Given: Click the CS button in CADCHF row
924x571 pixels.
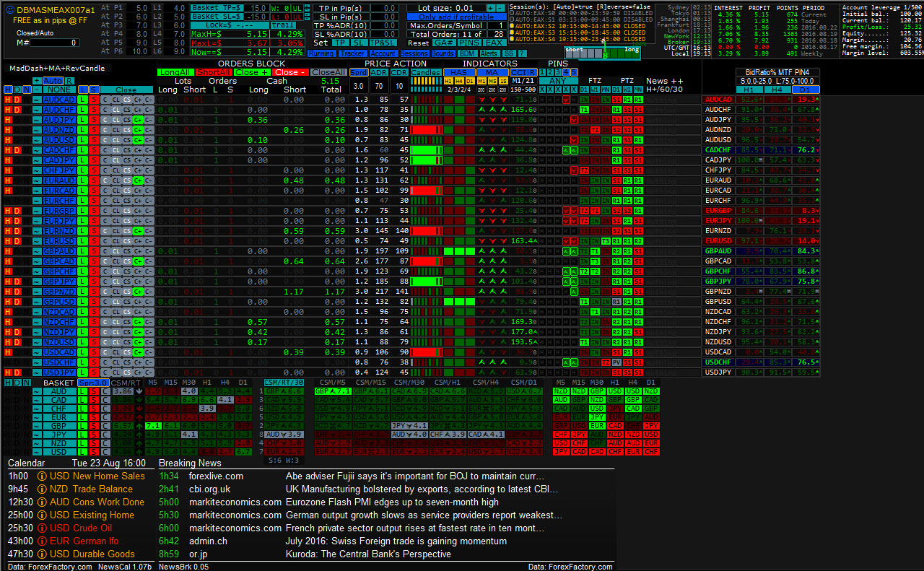Looking at the screenshot, I should [x=128, y=150].
